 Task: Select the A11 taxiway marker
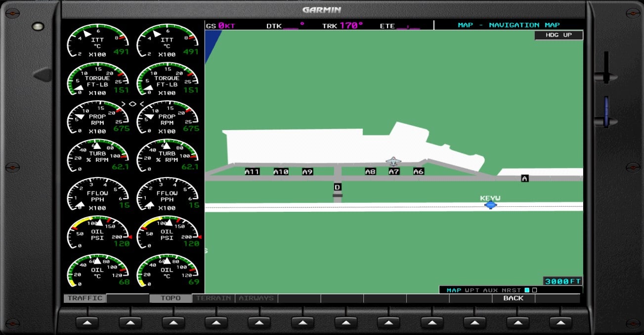pos(252,172)
